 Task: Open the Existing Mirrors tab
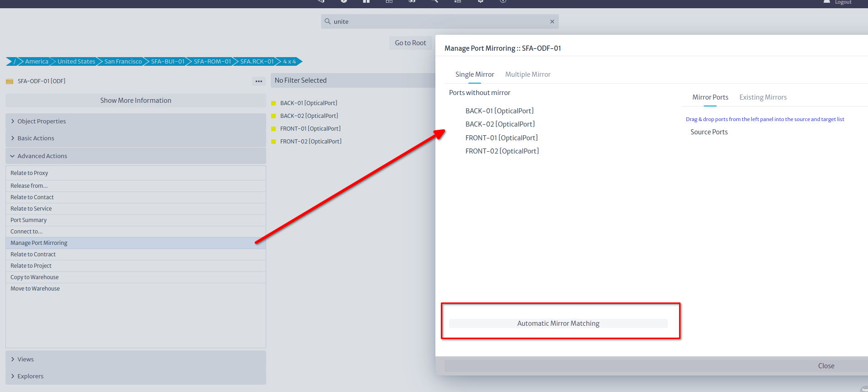763,97
